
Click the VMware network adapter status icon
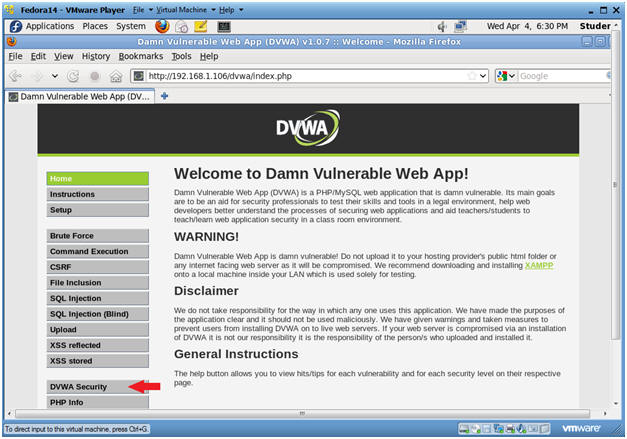point(498,429)
